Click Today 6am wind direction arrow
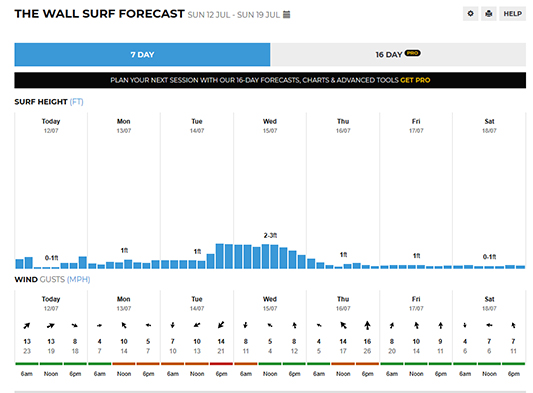This screenshot has height=393, width=533. (27, 325)
